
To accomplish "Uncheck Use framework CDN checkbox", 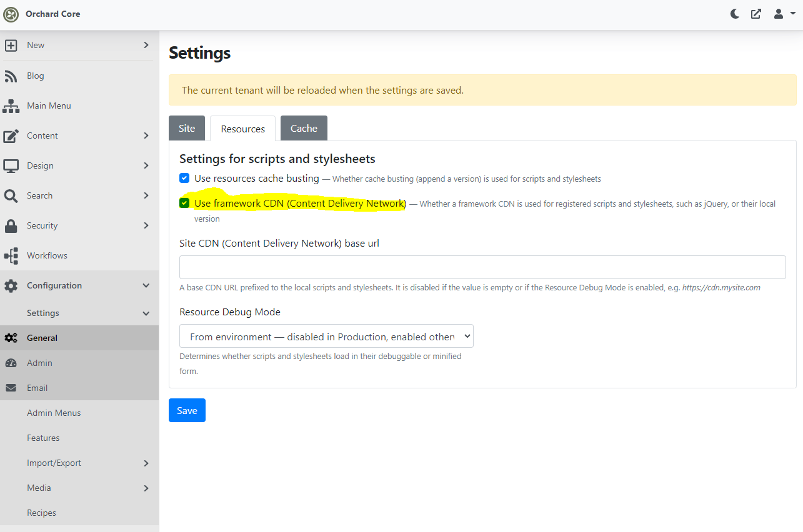I will point(184,204).
